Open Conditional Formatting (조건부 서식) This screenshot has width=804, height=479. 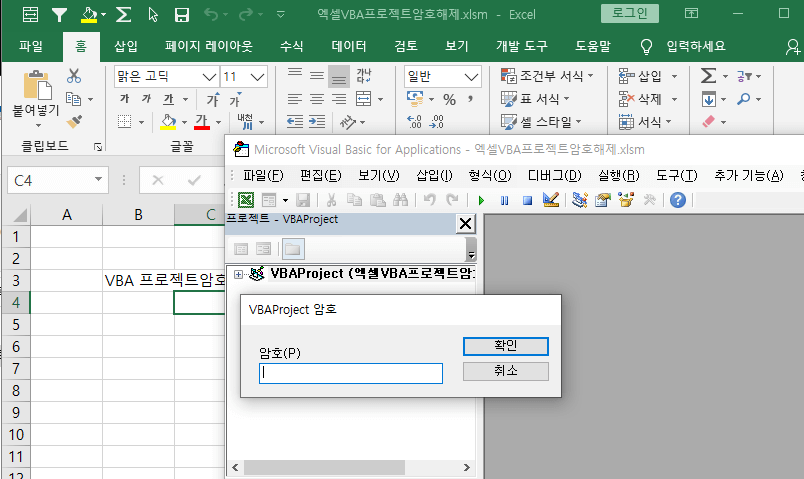click(547, 76)
